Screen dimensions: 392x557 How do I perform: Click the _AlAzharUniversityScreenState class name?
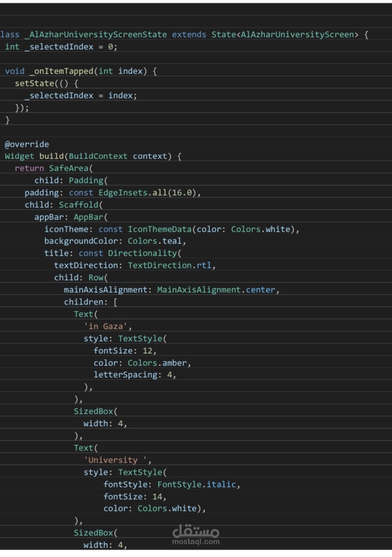pyautogui.click(x=96, y=35)
